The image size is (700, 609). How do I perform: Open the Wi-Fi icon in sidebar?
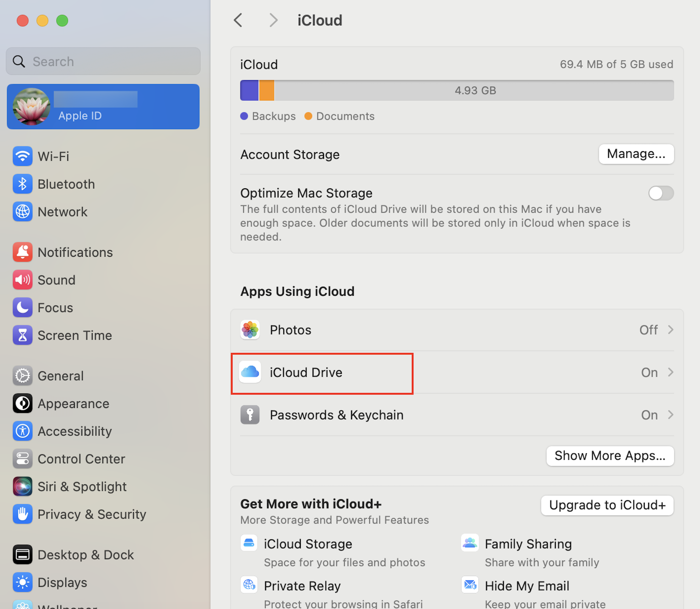pos(23,156)
